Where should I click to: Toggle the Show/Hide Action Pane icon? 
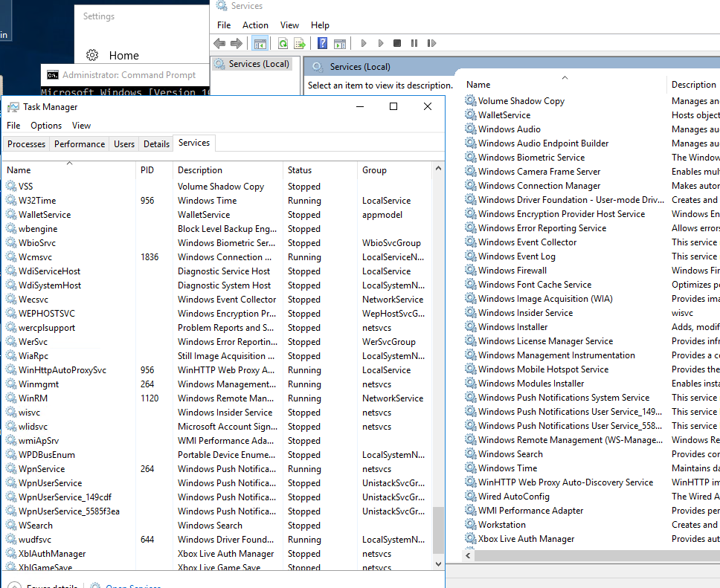click(340, 44)
